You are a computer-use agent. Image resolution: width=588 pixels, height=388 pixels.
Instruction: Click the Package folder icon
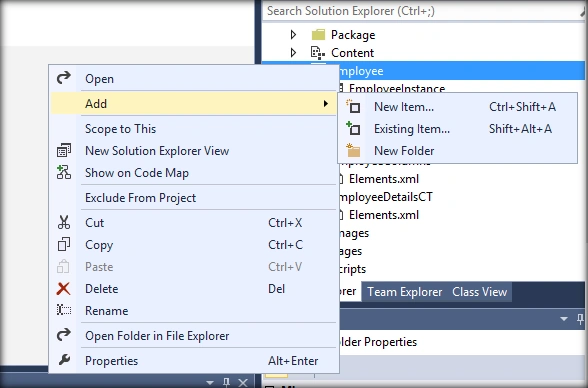(x=318, y=35)
